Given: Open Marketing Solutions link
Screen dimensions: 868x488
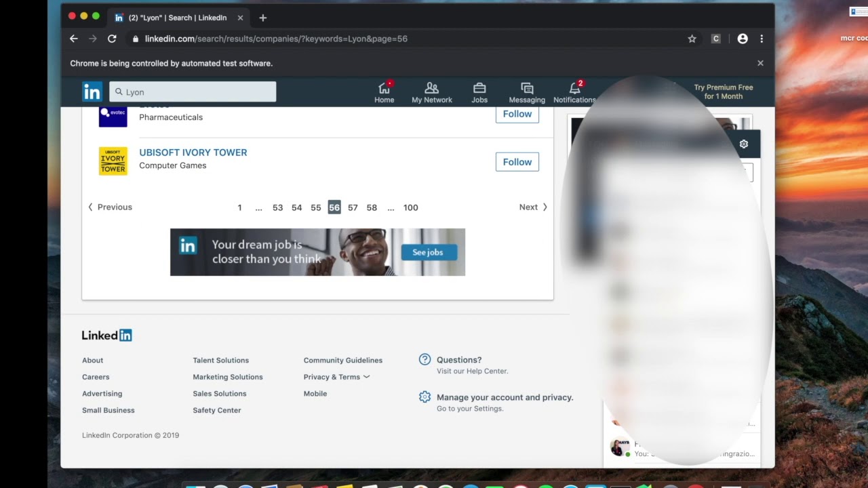Looking at the screenshot, I should (228, 377).
